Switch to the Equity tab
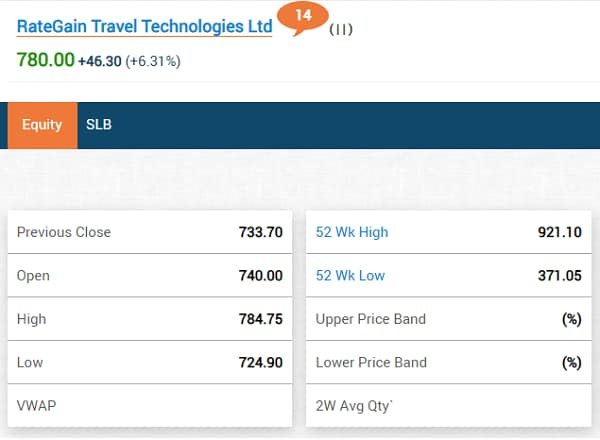This screenshot has width=600, height=440. pos(42,125)
